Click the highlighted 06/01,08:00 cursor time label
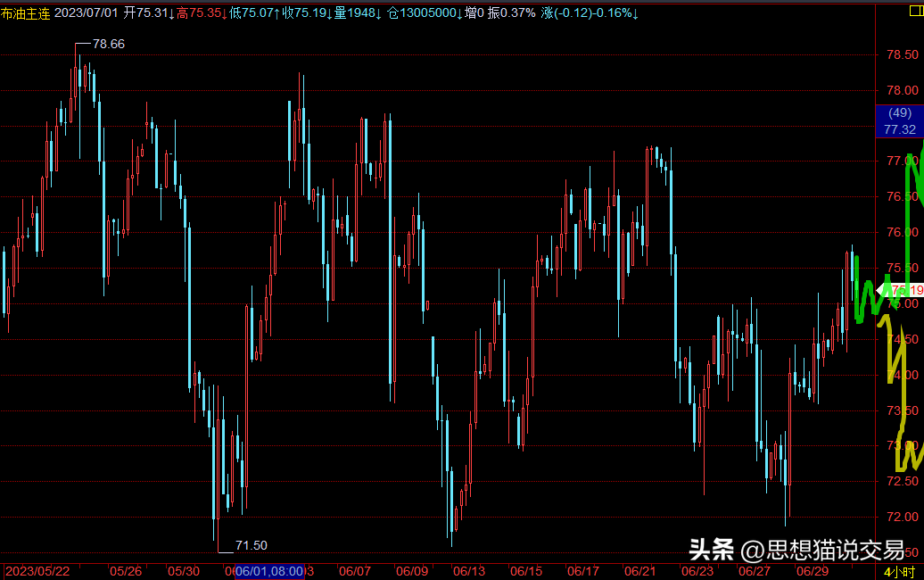Screen dimensions: 924x580 point(269,571)
